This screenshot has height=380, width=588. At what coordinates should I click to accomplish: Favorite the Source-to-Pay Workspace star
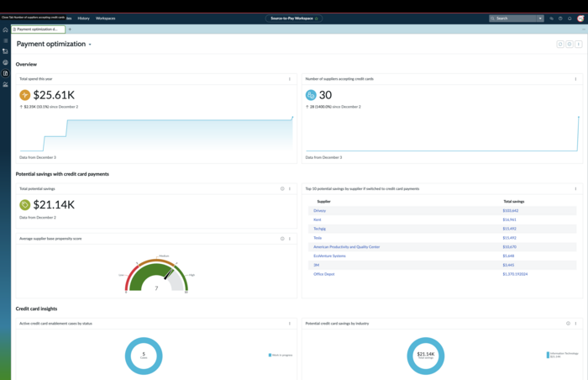[317, 18]
